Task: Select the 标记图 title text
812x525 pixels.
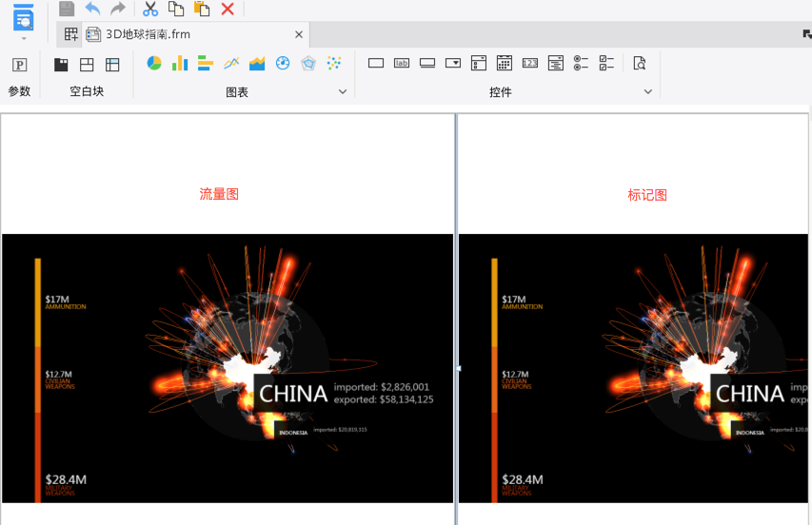Action: click(647, 195)
